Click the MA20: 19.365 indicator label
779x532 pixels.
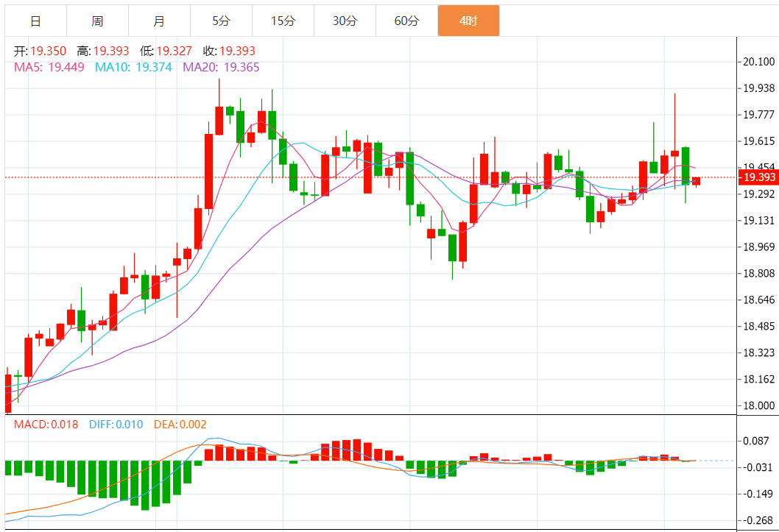pos(221,67)
